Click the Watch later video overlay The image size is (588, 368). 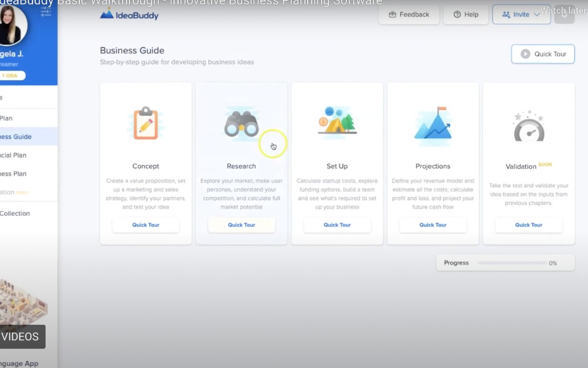(x=563, y=10)
